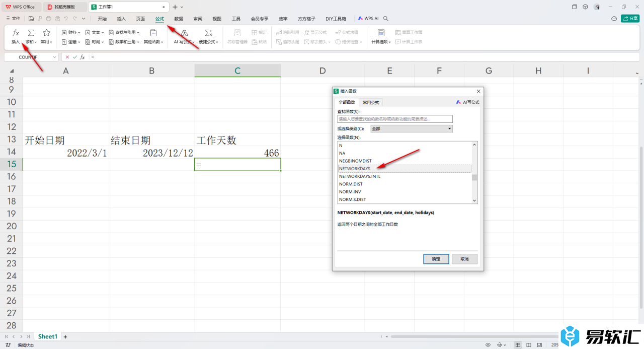
Task: Toggle eye protection mode in status bar
Action: point(488,345)
